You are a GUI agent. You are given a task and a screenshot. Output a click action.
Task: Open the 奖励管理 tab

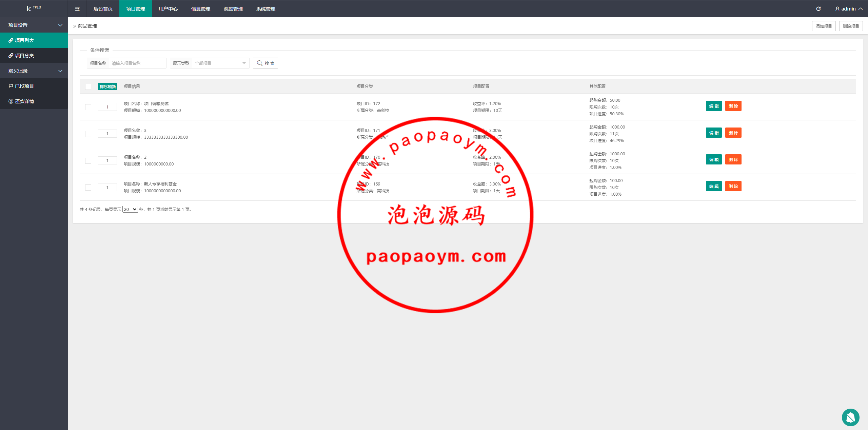[x=233, y=9]
